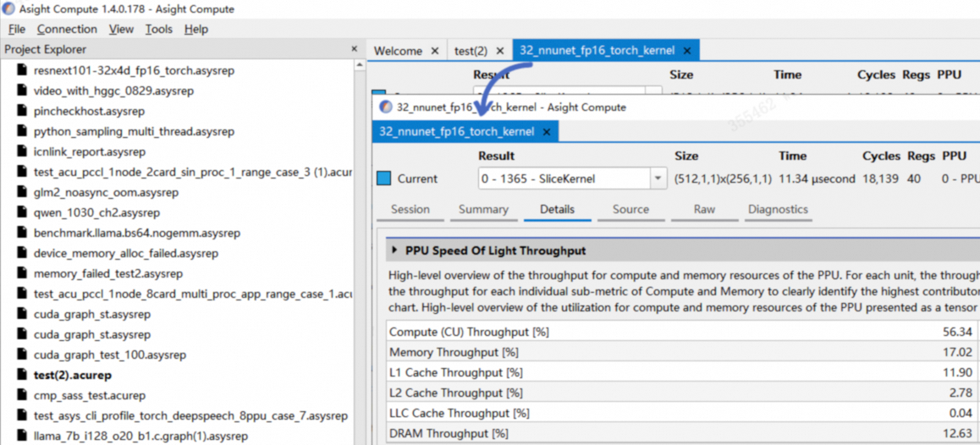Click the file icon beside qwen_1030_ch2.asysrep
The image size is (980, 445).
click(23, 213)
